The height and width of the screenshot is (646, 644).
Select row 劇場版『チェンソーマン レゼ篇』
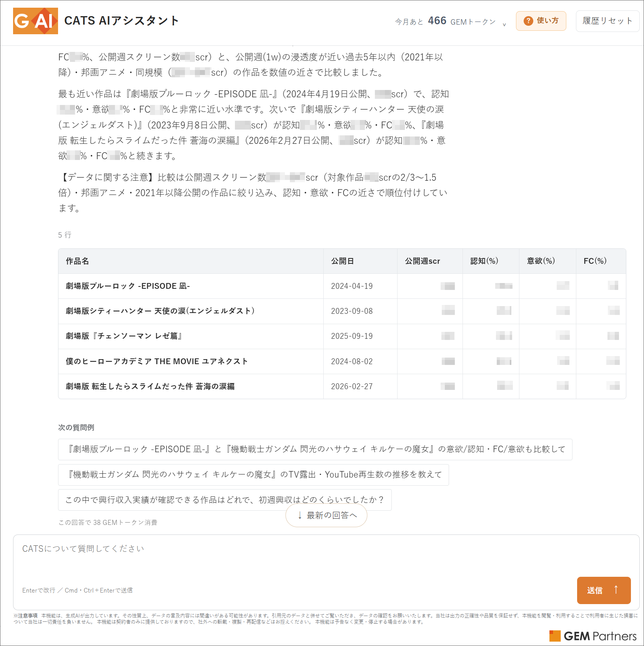pyautogui.click(x=342, y=336)
